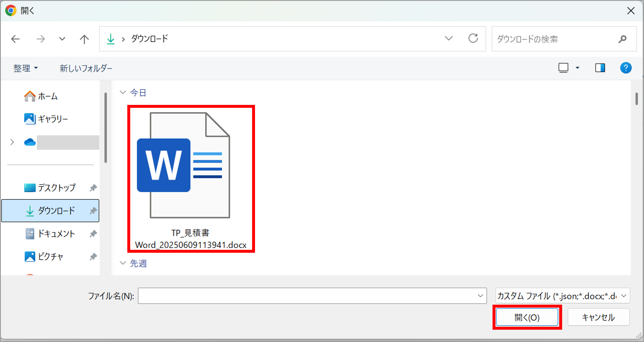
Task: Select the TP_見積書 Word docx file
Action: pyautogui.click(x=191, y=179)
